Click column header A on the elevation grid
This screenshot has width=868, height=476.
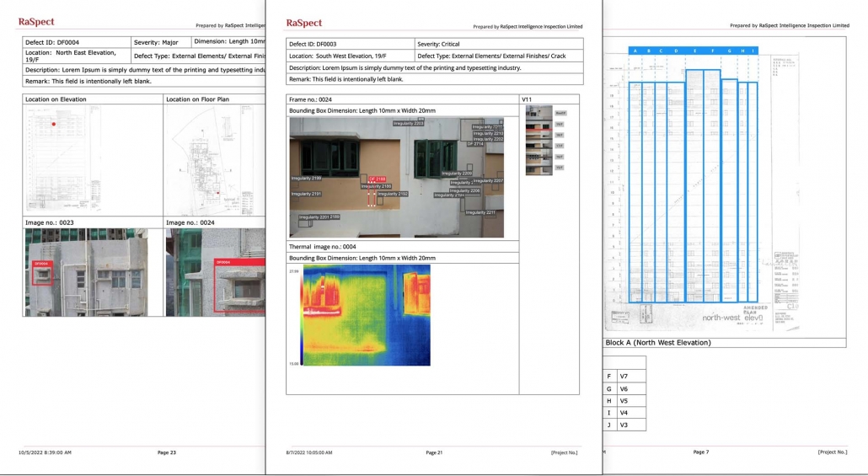[635, 51]
